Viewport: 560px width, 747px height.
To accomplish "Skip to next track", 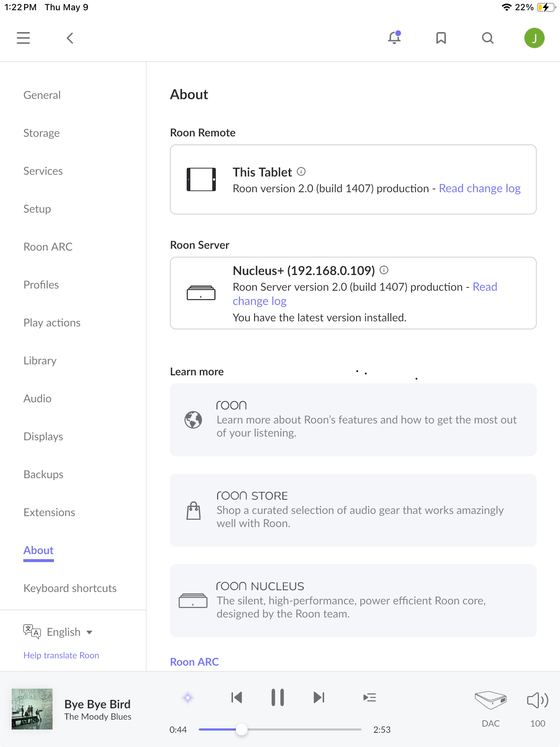I will tap(319, 697).
